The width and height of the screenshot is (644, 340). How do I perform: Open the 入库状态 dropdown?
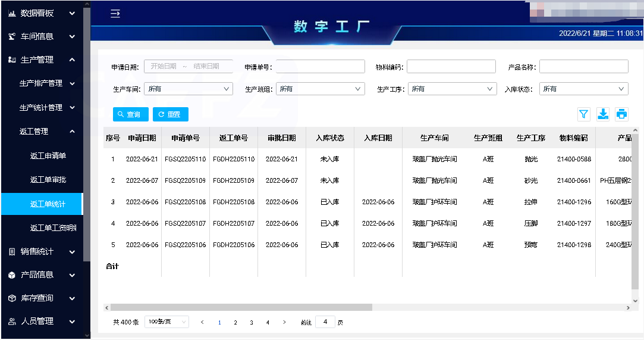583,89
